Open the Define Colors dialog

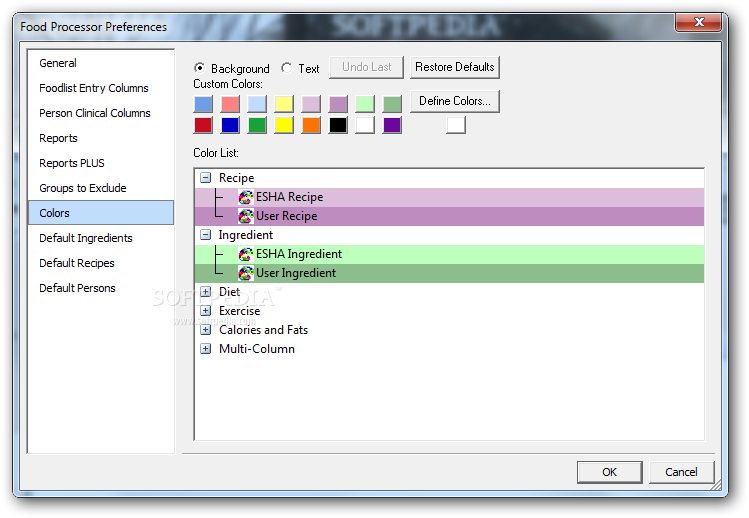pyautogui.click(x=455, y=101)
